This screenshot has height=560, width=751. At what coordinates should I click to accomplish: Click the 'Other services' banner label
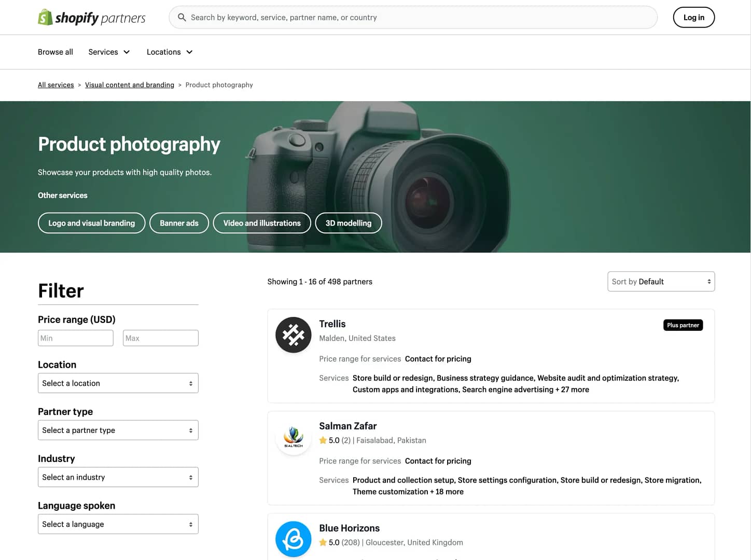click(x=63, y=195)
